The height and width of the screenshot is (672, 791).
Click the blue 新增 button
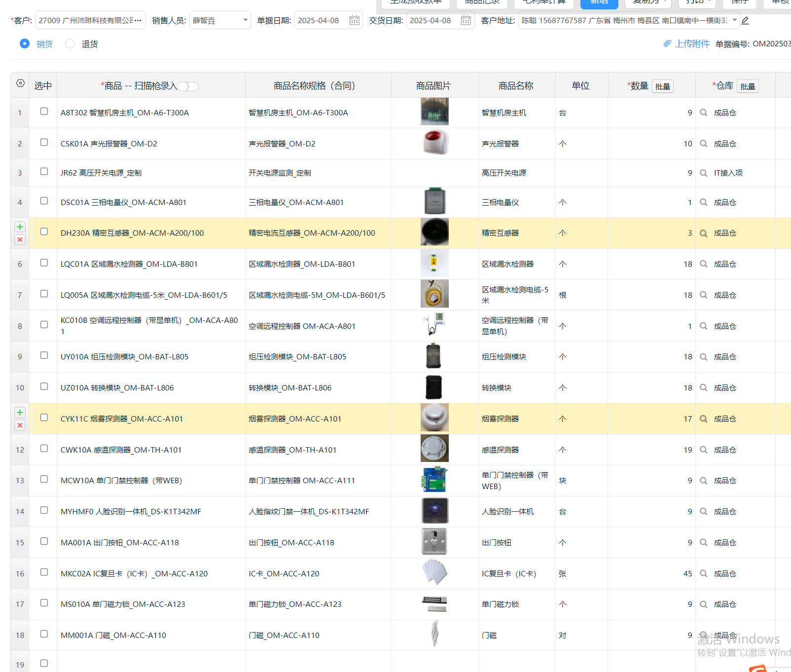click(599, 3)
